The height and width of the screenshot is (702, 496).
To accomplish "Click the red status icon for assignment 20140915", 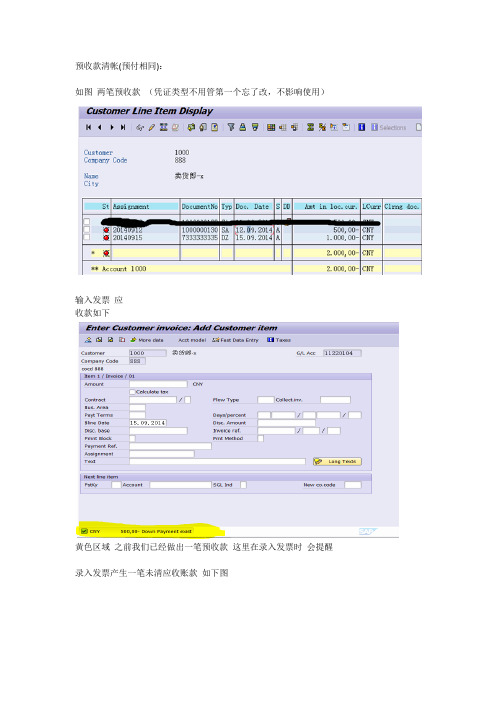I will pyautogui.click(x=106, y=238).
